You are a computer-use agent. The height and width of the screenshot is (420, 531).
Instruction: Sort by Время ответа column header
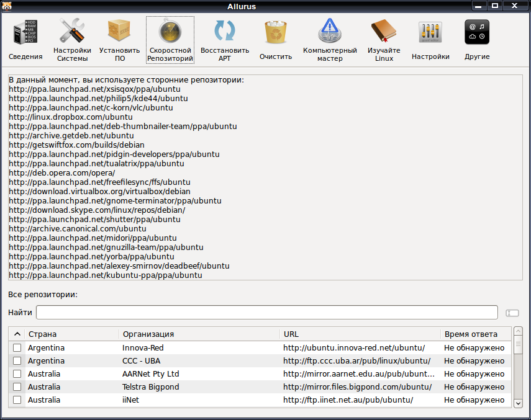(x=476, y=334)
